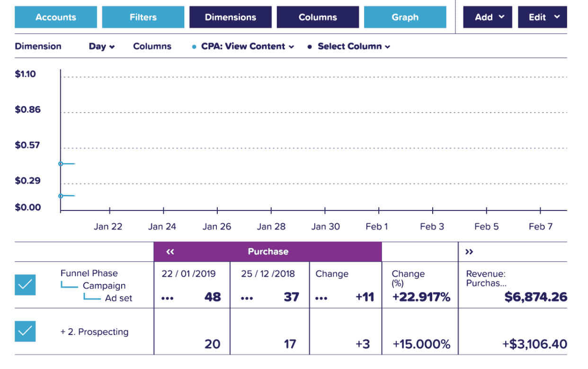The width and height of the screenshot is (588, 369).
Task: Expand the Edit dropdown menu
Action: (x=543, y=18)
